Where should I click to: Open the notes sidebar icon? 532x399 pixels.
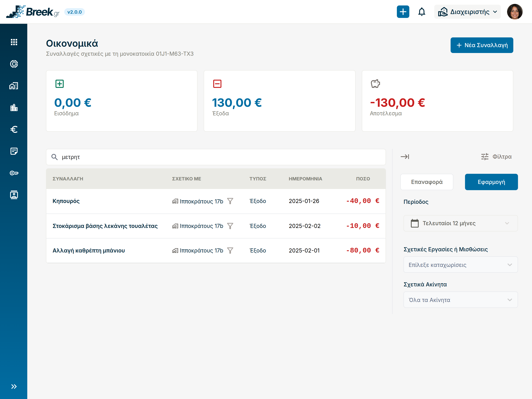point(14,151)
